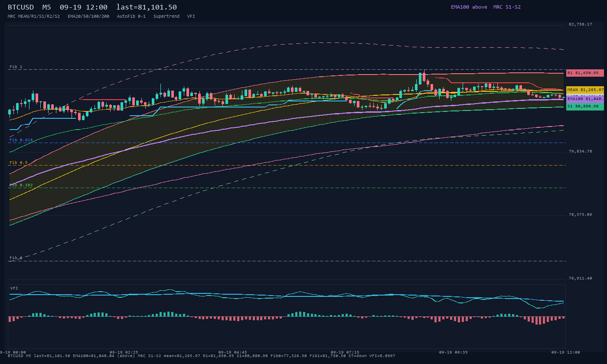Click the EMA100 price tag on the axis
The image size is (607, 364).
click(585, 99)
